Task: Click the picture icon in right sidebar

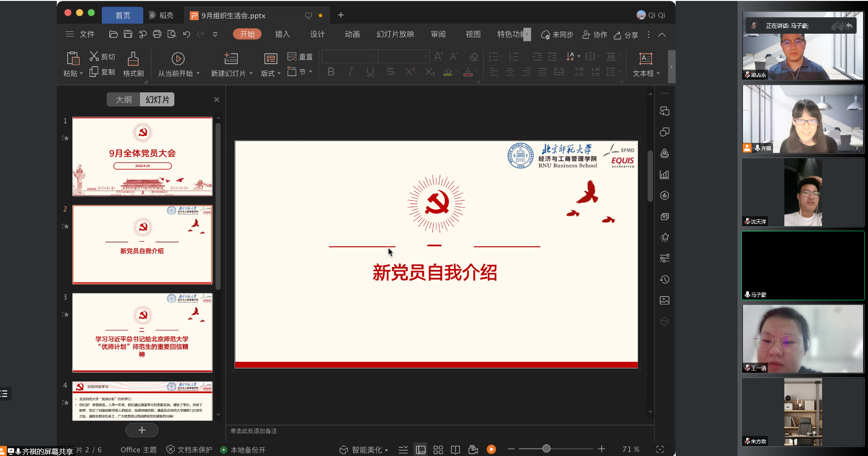Action: click(x=664, y=300)
